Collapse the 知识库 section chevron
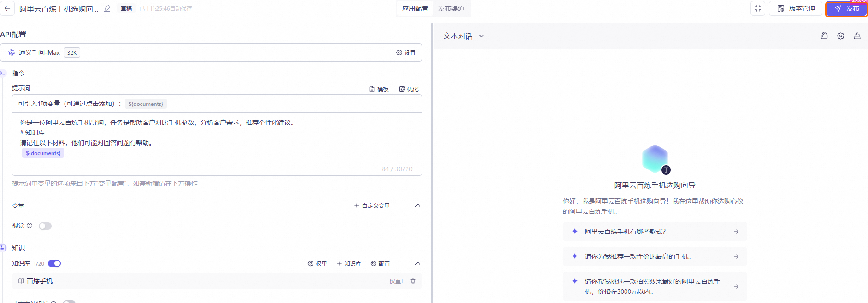The image size is (868, 303). coord(418,263)
